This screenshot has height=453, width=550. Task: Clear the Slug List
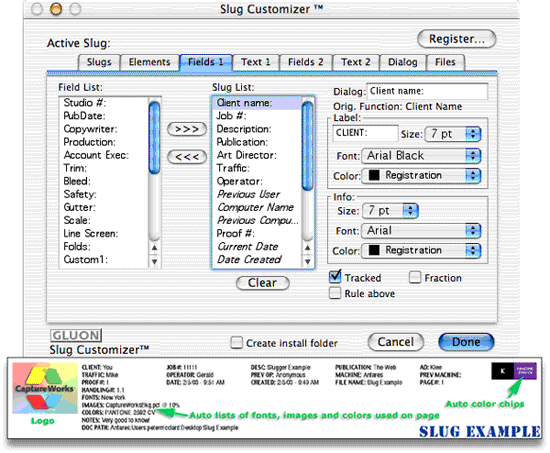click(263, 283)
